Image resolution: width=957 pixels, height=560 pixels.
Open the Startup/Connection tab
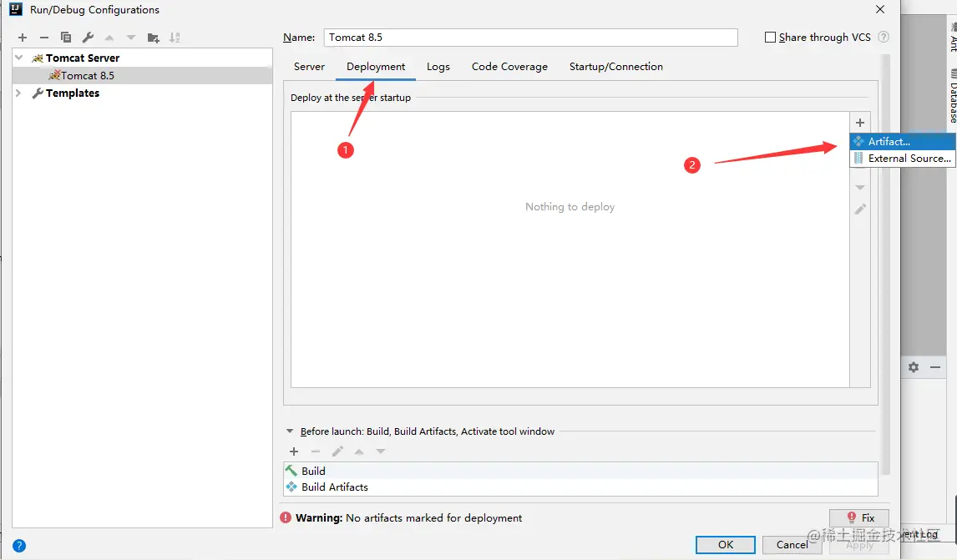pyautogui.click(x=615, y=67)
